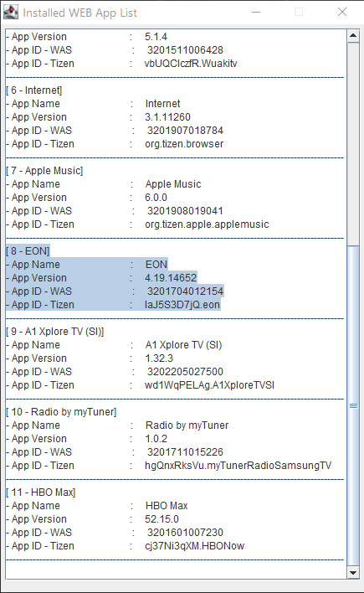The image size is (364, 593).
Task: Click the scrollbar down arrow
Action: pos(353,572)
